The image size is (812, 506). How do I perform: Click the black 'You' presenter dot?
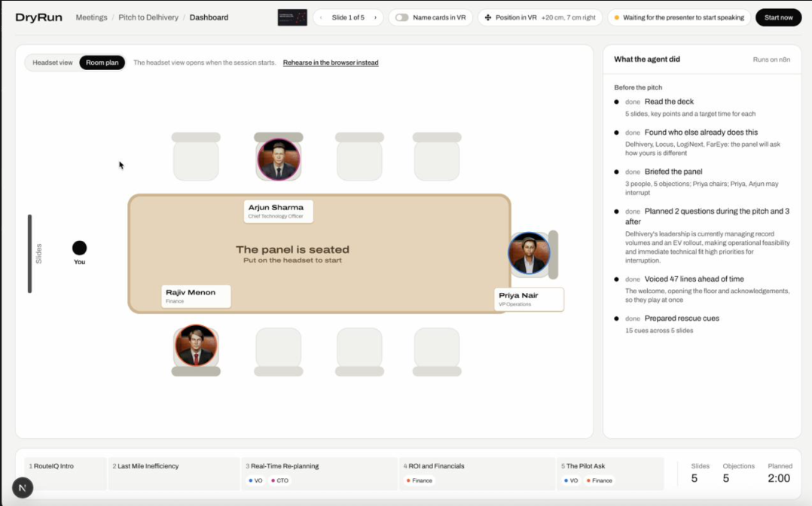tap(79, 248)
